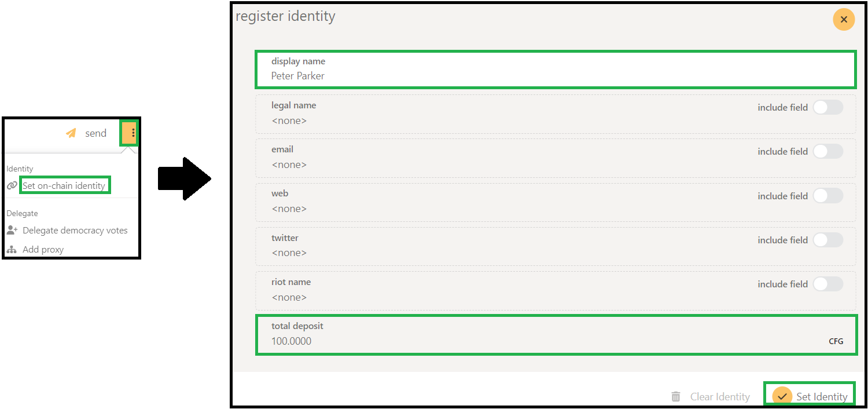The width and height of the screenshot is (868, 409).
Task: Enable include field for twitter
Action: [x=827, y=240]
